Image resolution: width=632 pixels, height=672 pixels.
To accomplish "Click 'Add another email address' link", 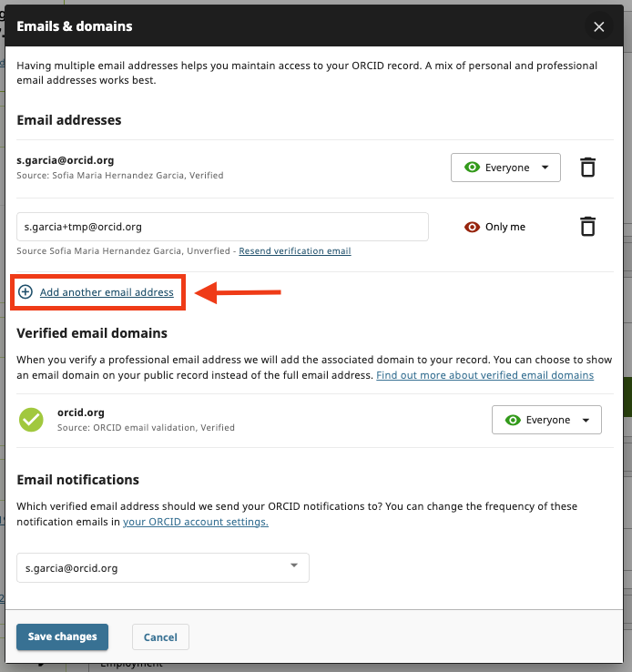I will point(107,292).
